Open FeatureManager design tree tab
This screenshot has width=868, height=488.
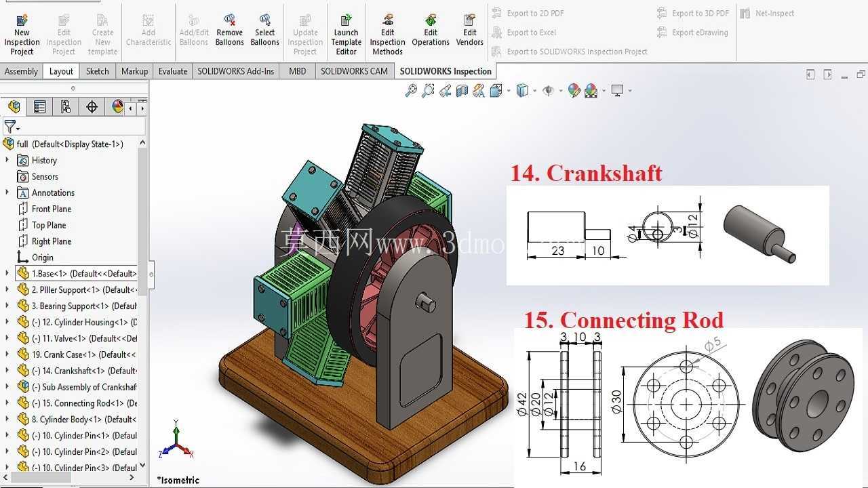click(x=14, y=106)
